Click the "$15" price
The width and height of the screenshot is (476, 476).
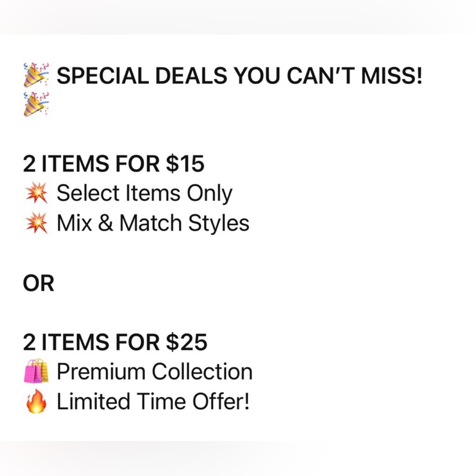coord(185,164)
